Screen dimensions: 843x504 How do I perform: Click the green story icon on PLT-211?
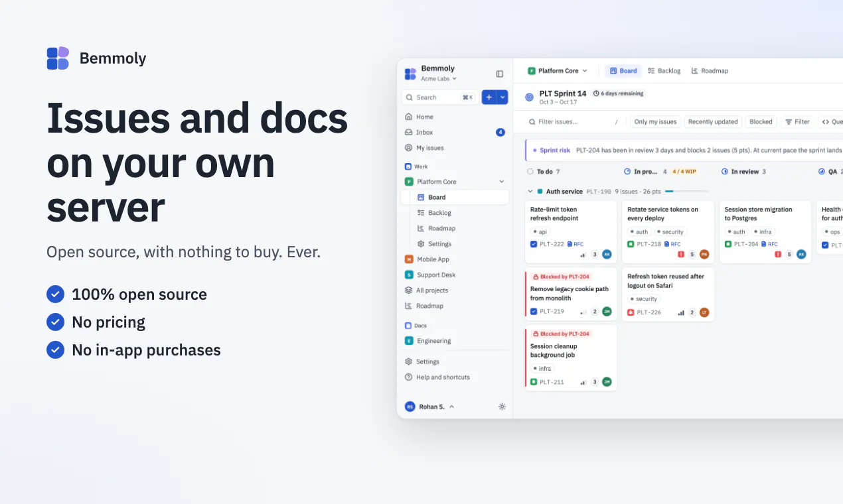pos(534,382)
